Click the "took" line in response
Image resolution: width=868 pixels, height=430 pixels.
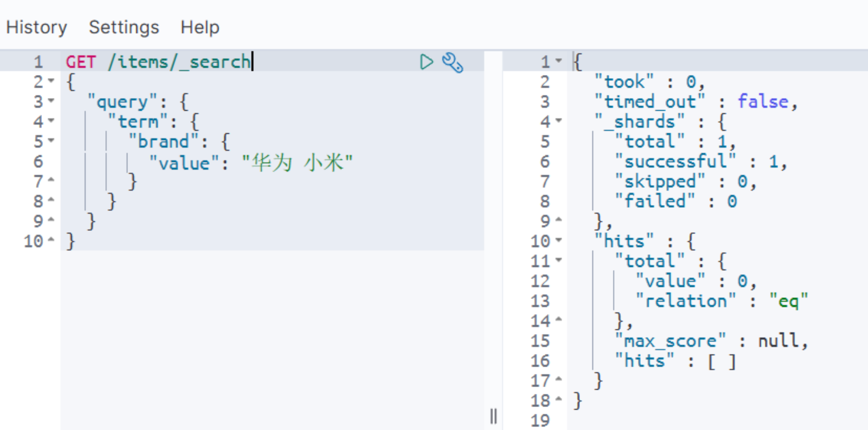point(649,82)
